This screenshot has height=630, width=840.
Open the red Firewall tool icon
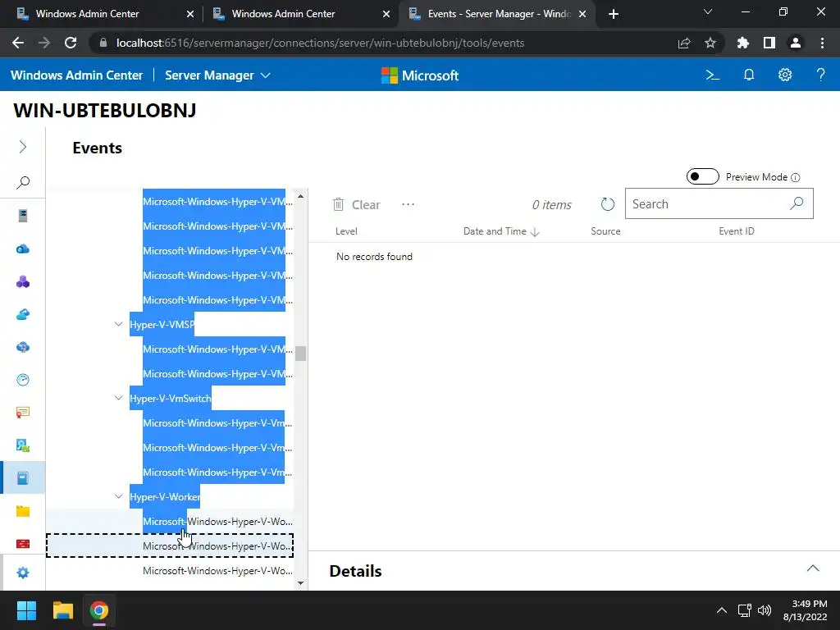[x=22, y=544]
